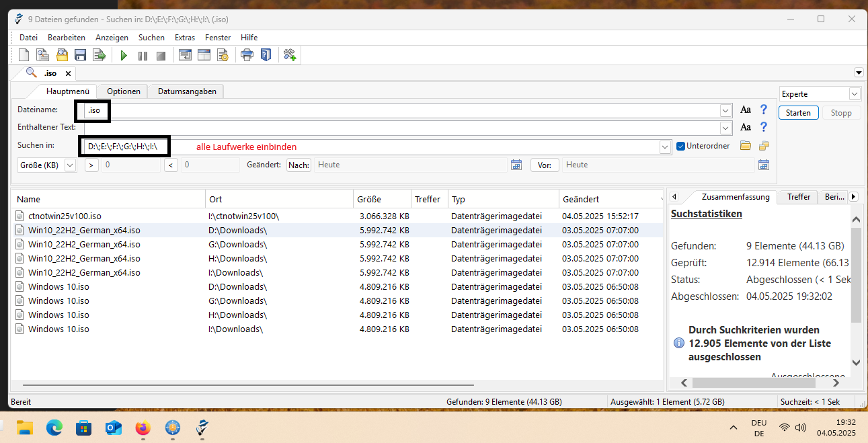Click the tools with green plus icon
The height and width of the screenshot is (443, 868).
coord(290,55)
